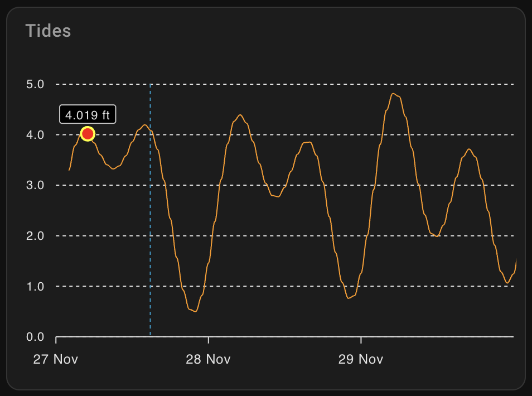
Task: Select the 28 Nov axis label
Action: point(209,360)
